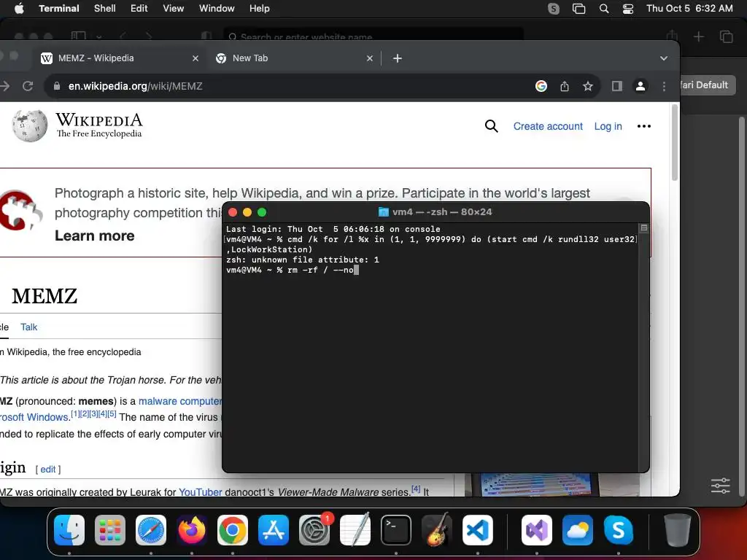Open Safari's sidebar dropdown chevron
This screenshot has height=560, width=747.
click(x=98, y=36)
